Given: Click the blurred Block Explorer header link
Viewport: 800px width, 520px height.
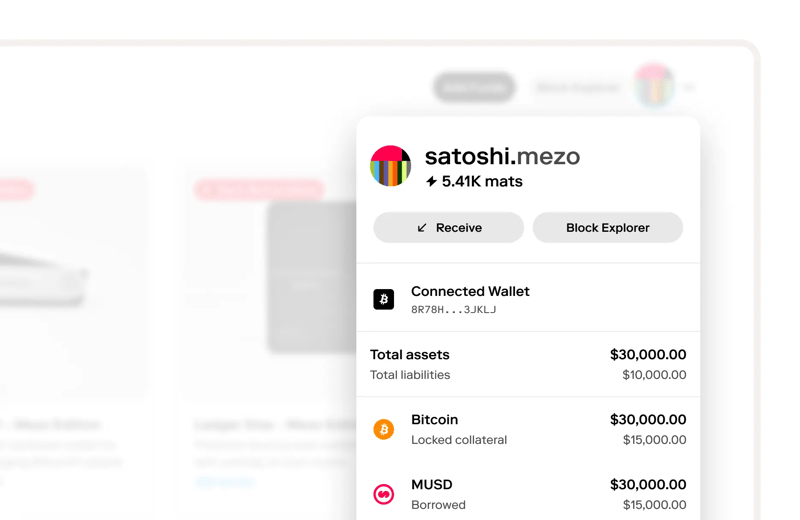Looking at the screenshot, I should click(x=578, y=88).
